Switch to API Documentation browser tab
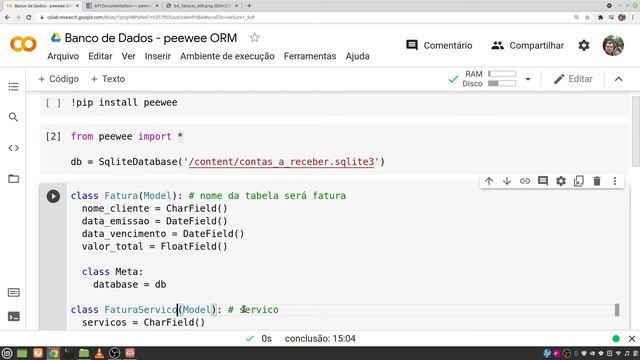640x360 pixels. (123, 6)
